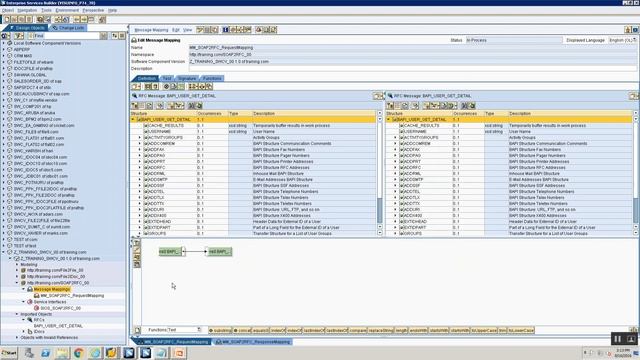Insert the equalsS function
The width and height of the screenshot is (640, 360).
coord(260,330)
